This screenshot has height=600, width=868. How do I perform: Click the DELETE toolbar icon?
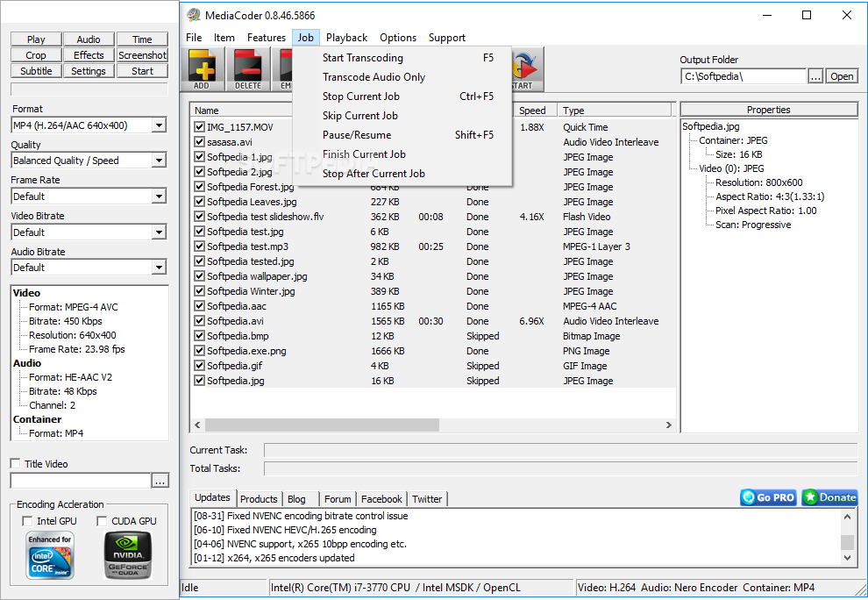248,69
